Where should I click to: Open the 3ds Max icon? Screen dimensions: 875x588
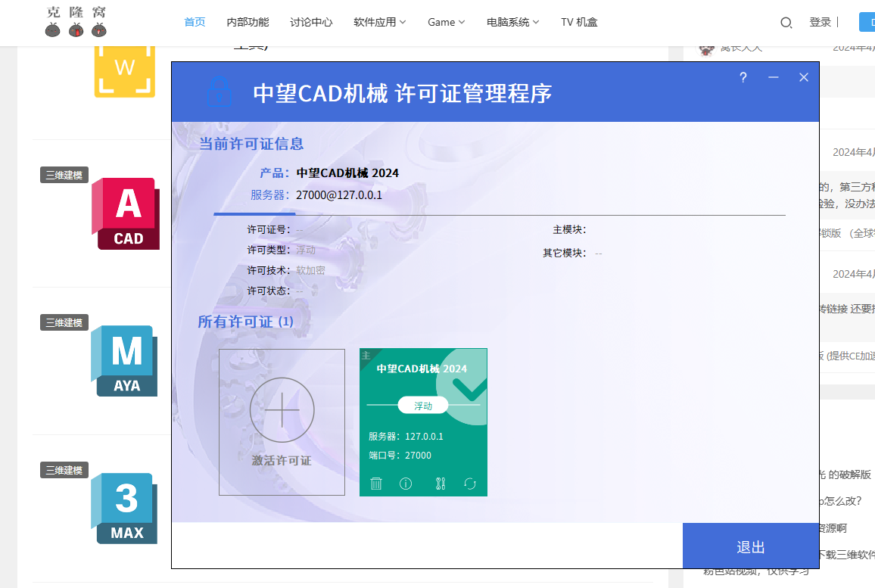coord(124,509)
